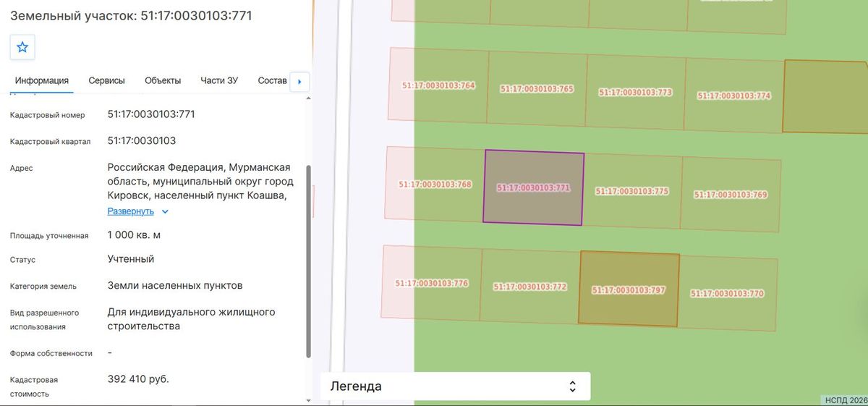Screen dimensions: 868x406
Task: Click the Вид разрешенного использования label
Action: [45, 320]
